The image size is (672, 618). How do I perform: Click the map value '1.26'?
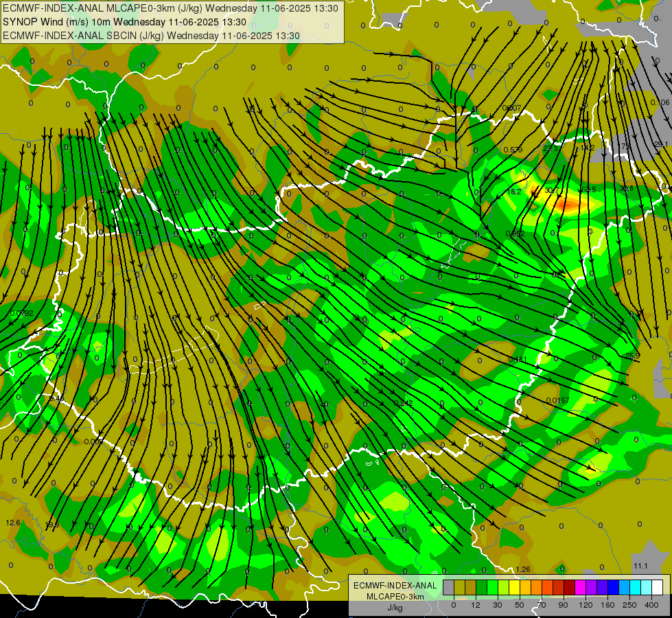point(523,569)
